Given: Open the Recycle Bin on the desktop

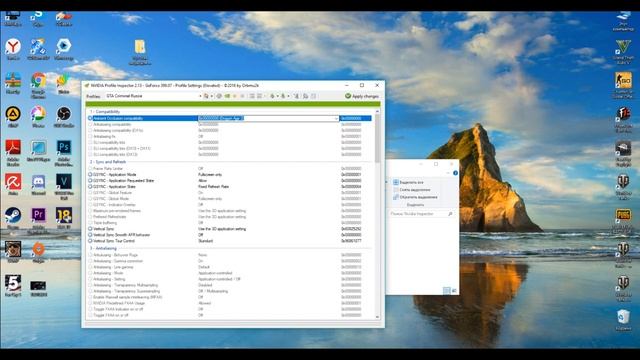Looking at the screenshot, I should (x=623, y=320).
